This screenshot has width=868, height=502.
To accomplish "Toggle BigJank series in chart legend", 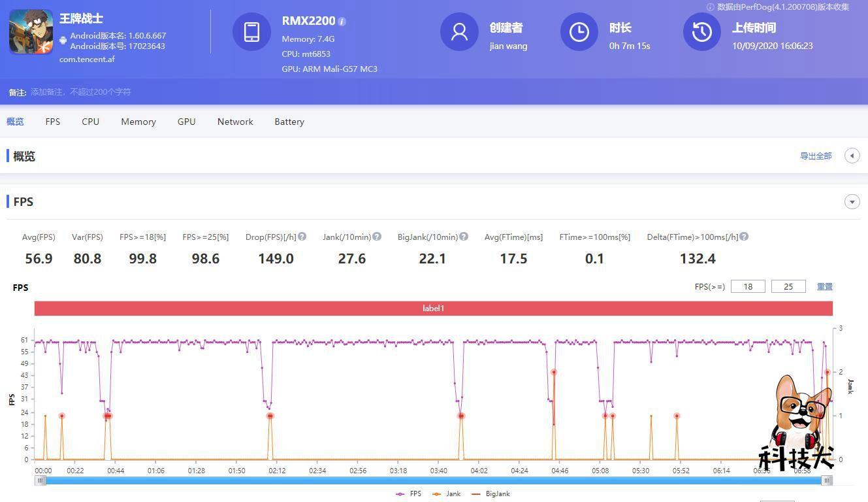I will 490,494.
